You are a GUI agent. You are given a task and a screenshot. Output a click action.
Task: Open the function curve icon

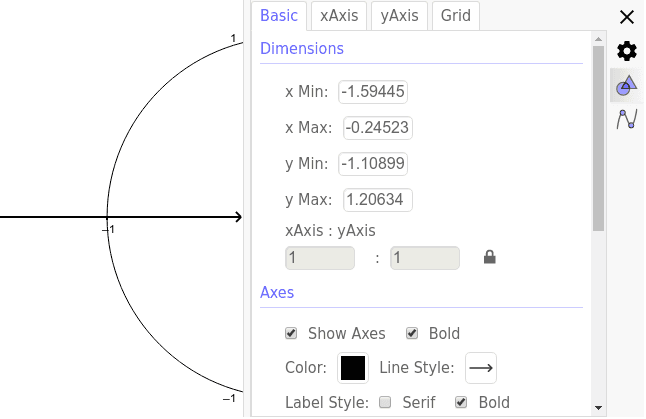(x=627, y=119)
